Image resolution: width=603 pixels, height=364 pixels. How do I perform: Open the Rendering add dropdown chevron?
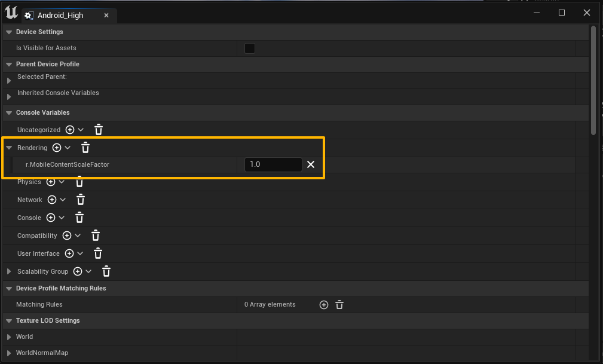click(x=68, y=148)
